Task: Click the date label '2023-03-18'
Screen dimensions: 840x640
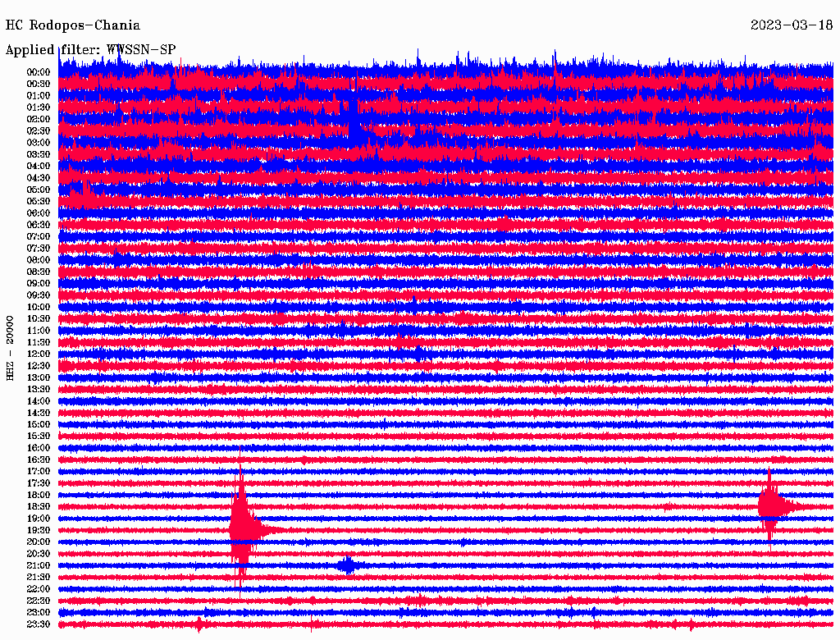Action: click(792, 25)
